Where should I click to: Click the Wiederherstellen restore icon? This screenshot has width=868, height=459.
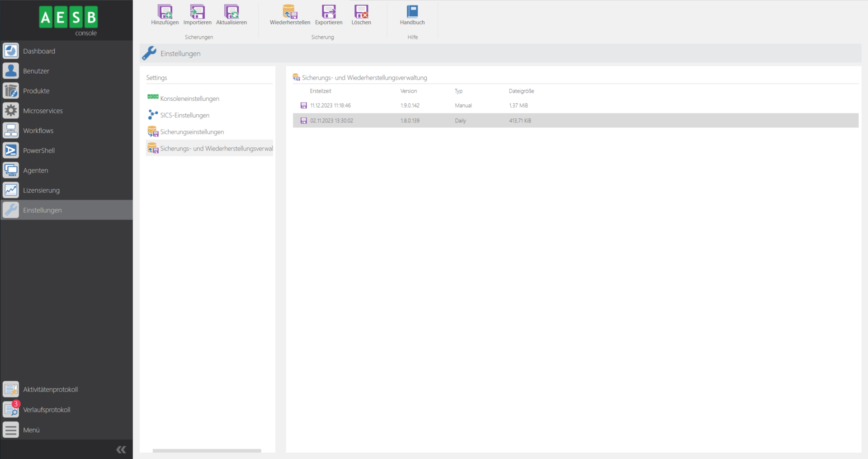tap(290, 12)
